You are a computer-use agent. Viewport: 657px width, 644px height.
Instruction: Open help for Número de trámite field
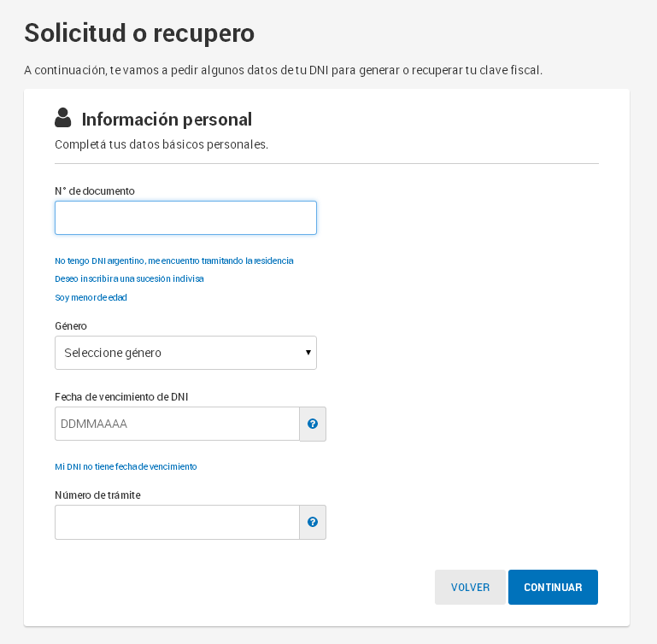[x=313, y=522]
